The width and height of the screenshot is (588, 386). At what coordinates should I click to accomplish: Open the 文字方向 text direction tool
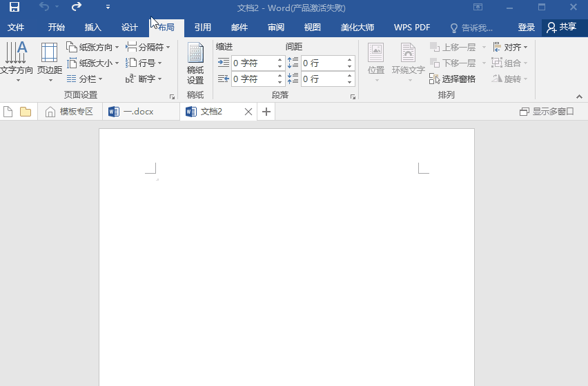point(17,61)
